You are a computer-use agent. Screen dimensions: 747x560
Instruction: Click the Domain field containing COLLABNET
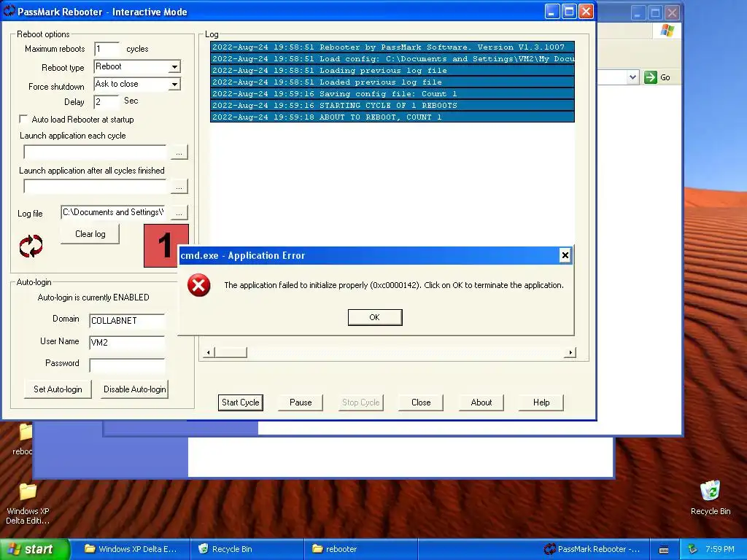127,321
